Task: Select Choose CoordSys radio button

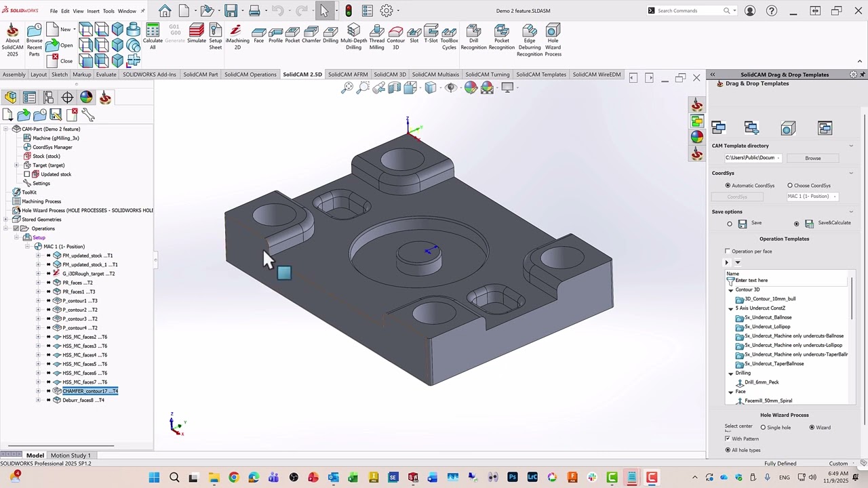Action: point(790,186)
